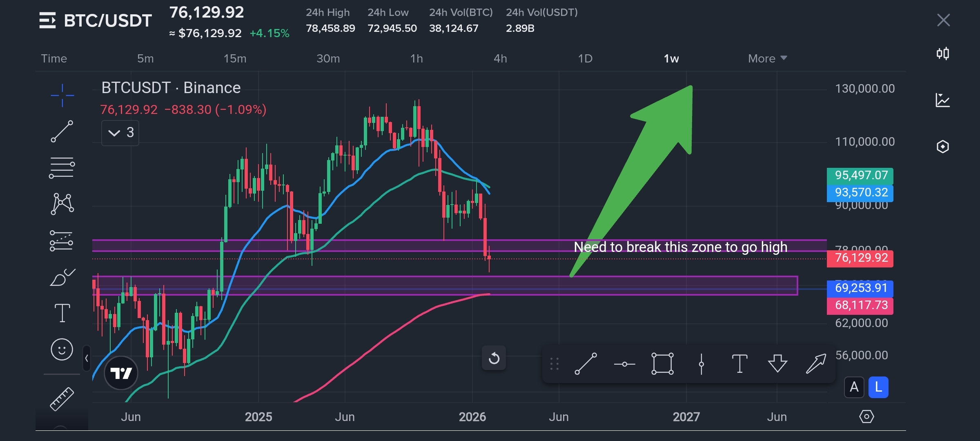The width and height of the screenshot is (980, 441).
Task: Toggle logarithmic scale with L button
Action: pos(878,387)
